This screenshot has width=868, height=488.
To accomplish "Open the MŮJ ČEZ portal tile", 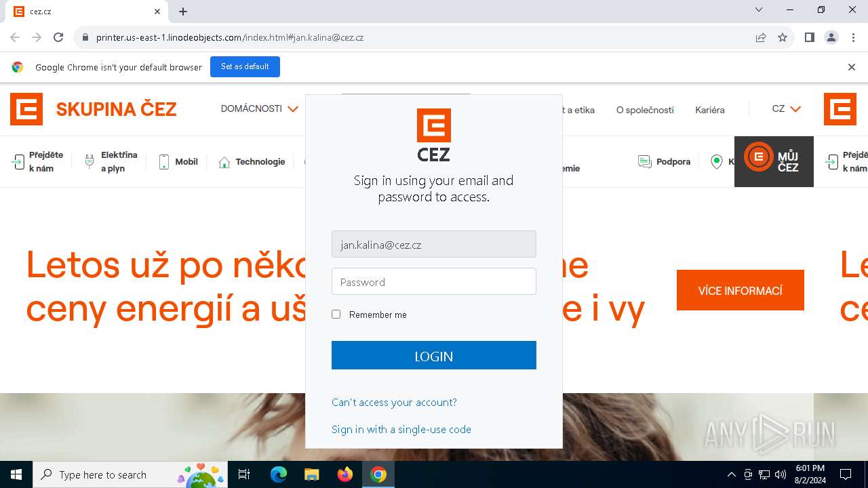I will 774,161.
